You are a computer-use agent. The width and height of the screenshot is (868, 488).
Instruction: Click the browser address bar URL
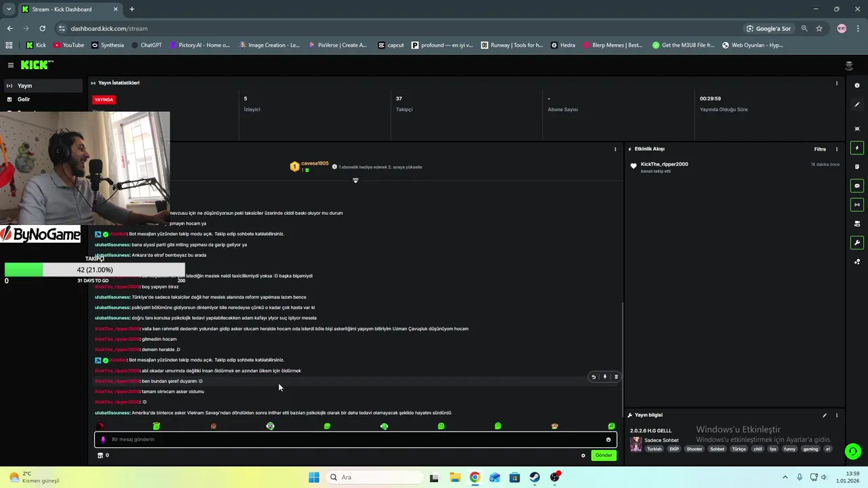pyautogui.click(x=109, y=28)
